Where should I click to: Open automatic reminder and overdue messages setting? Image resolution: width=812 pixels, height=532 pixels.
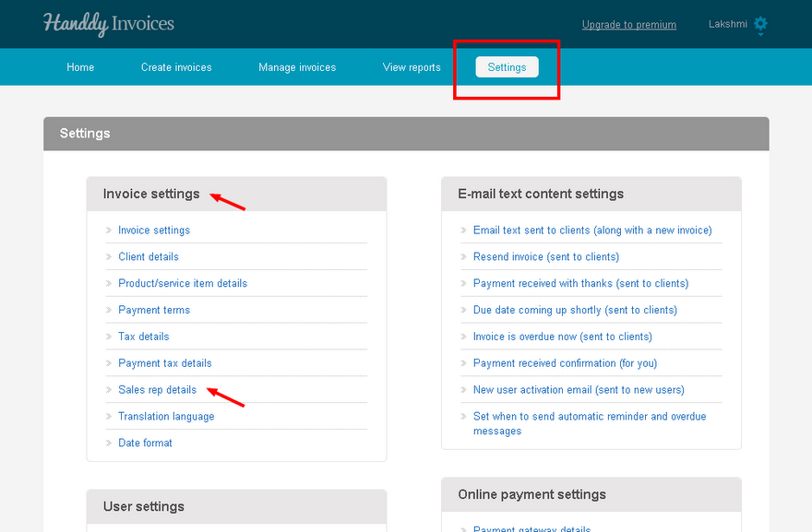(x=590, y=423)
